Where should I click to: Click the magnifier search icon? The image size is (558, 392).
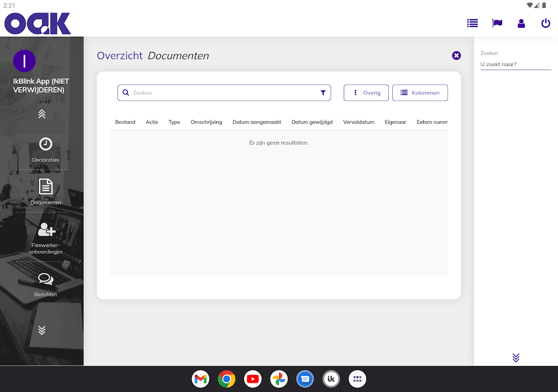pos(126,93)
